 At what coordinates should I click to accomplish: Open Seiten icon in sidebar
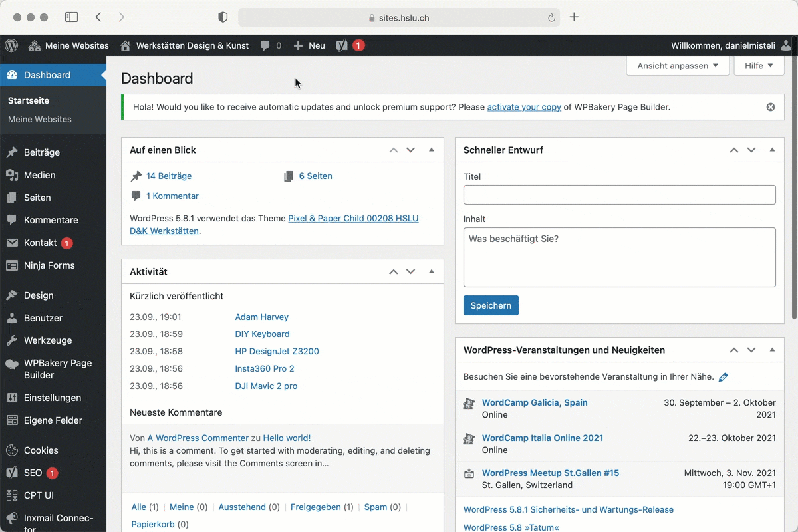click(12, 198)
